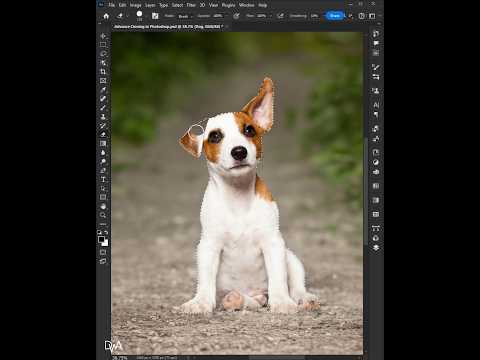Open the Edit Toolbar three-dots button
480x360 pixels.
[103, 224]
